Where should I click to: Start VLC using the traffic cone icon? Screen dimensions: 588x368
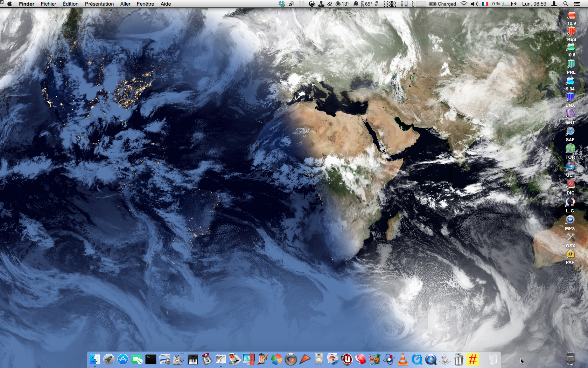[403, 359]
